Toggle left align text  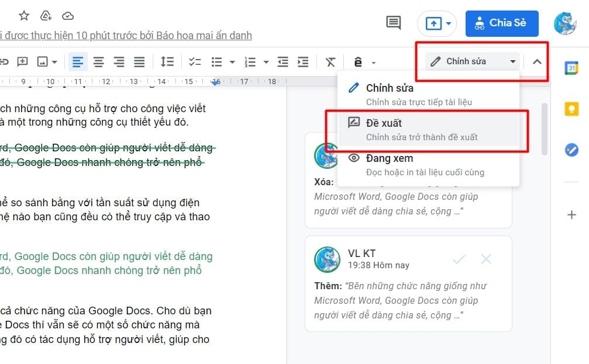pyautogui.click(x=78, y=62)
